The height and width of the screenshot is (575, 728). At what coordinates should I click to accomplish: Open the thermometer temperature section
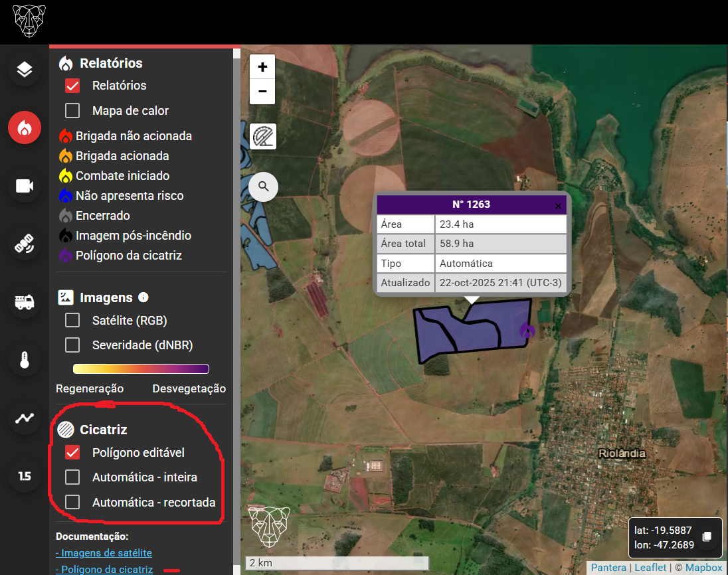(x=25, y=360)
